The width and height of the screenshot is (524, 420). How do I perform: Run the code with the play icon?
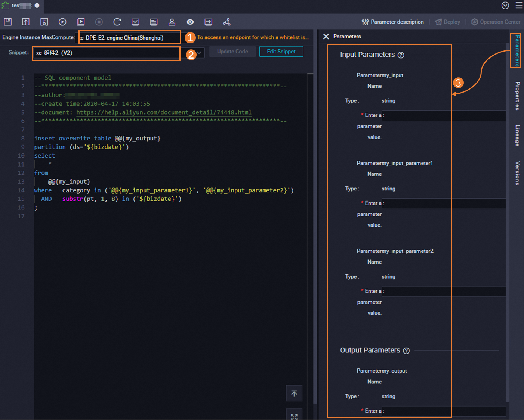point(62,22)
